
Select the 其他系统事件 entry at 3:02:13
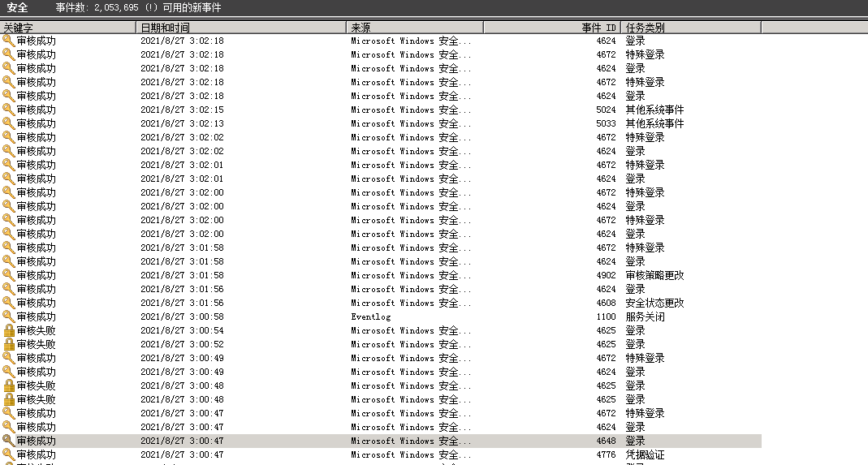pos(654,123)
